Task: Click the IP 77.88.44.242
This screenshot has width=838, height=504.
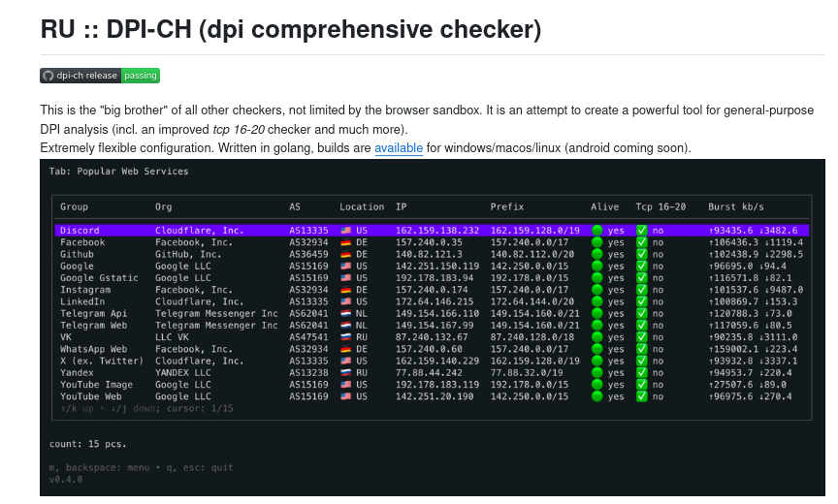Action: click(429, 372)
